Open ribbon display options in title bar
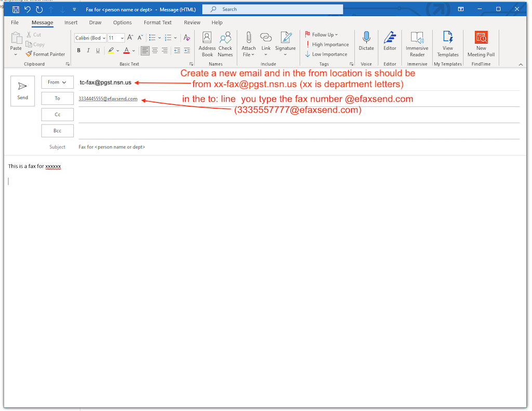 point(461,9)
